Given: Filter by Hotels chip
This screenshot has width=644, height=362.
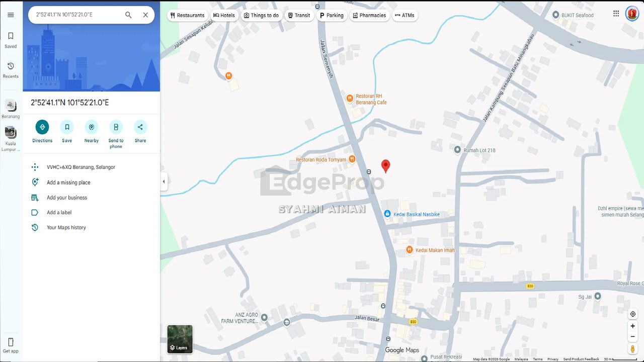Looking at the screenshot, I should point(224,15).
